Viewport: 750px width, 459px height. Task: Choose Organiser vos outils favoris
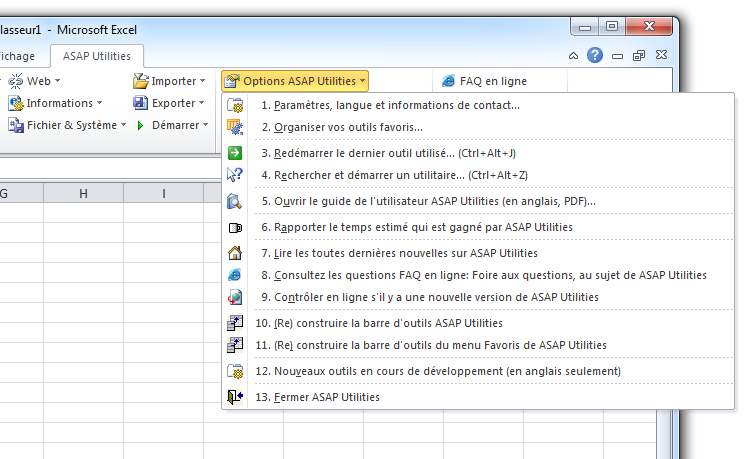point(478,127)
